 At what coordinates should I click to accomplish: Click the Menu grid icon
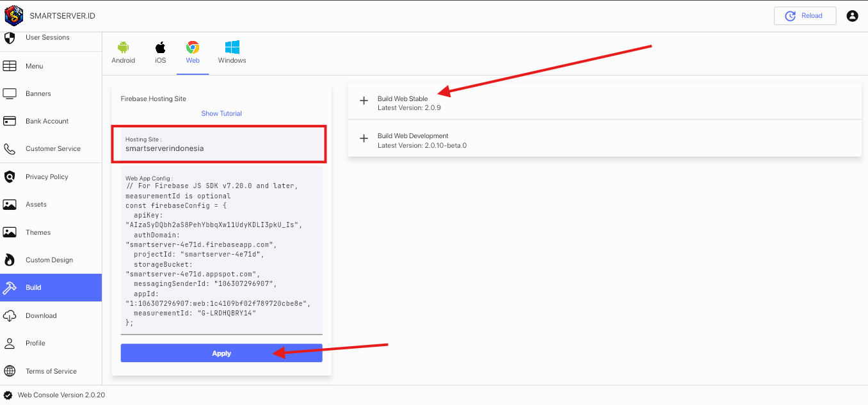tap(10, 66)
